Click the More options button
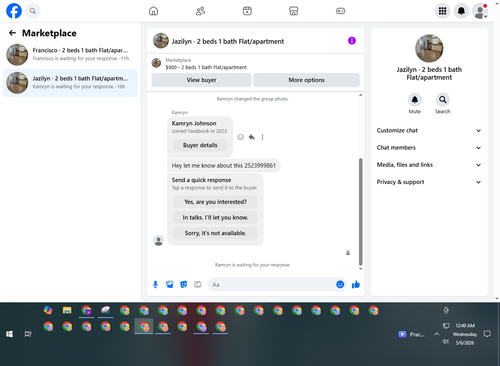Screen dimensions: 500x366 click(306, 80)
